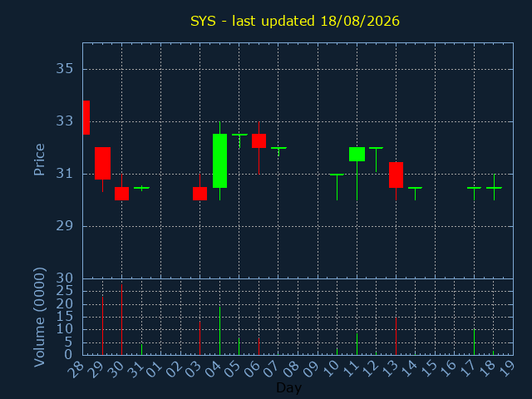Select the red candlestick for day 28
532x399 pixels.
[x=86, y=117]
